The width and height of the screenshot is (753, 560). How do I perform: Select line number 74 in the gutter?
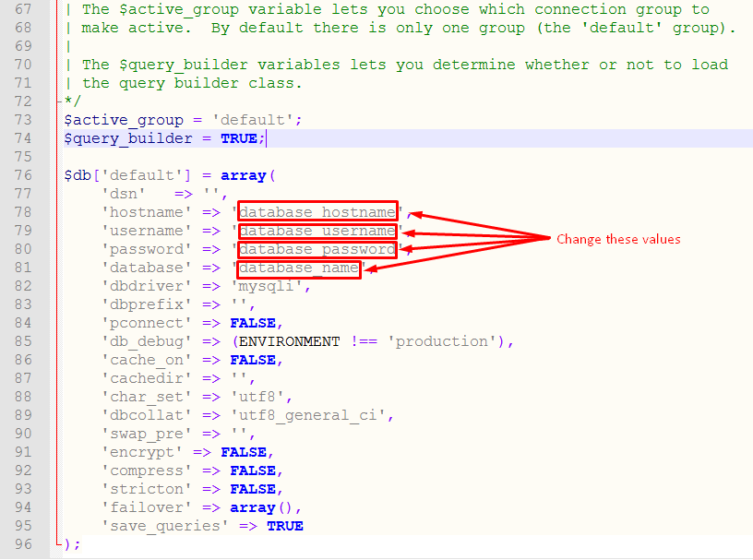23,138
